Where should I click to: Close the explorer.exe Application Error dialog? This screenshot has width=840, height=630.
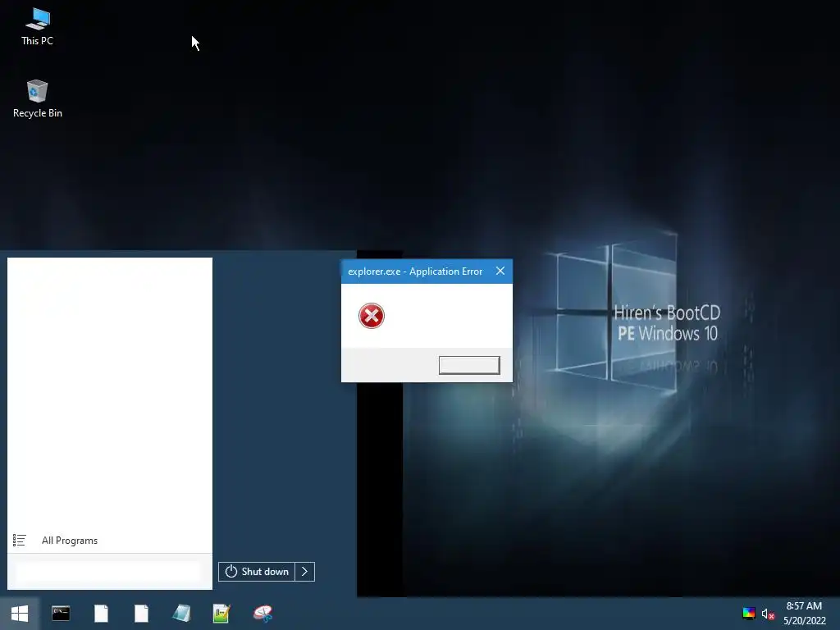click(x=500, y=271)
